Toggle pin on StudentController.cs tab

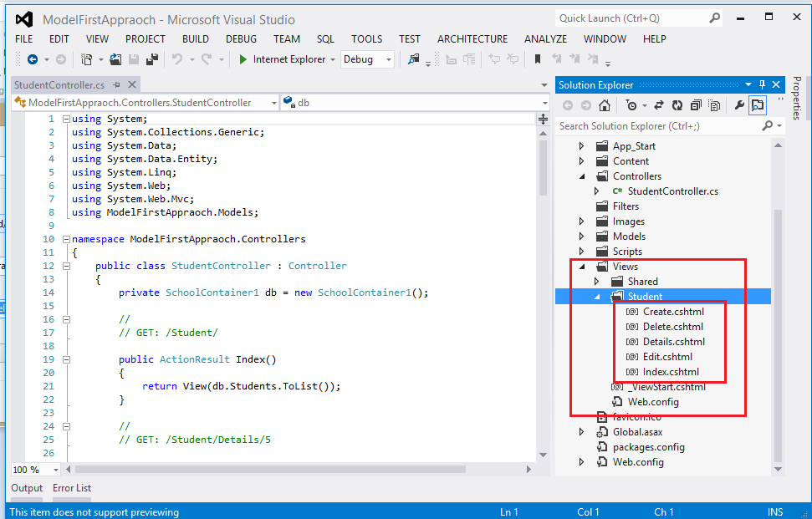tap(117, 84)
